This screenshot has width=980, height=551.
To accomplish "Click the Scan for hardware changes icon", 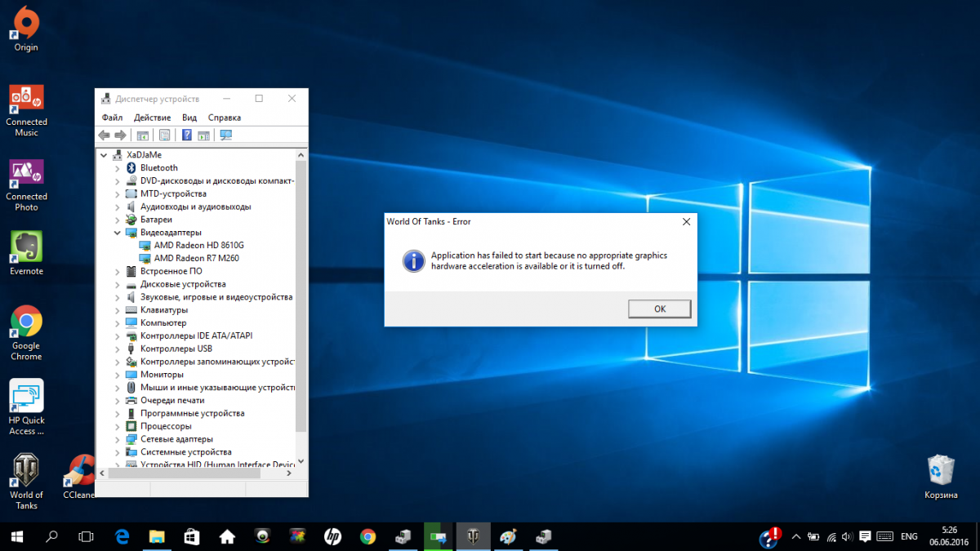I will pos(226,135).
